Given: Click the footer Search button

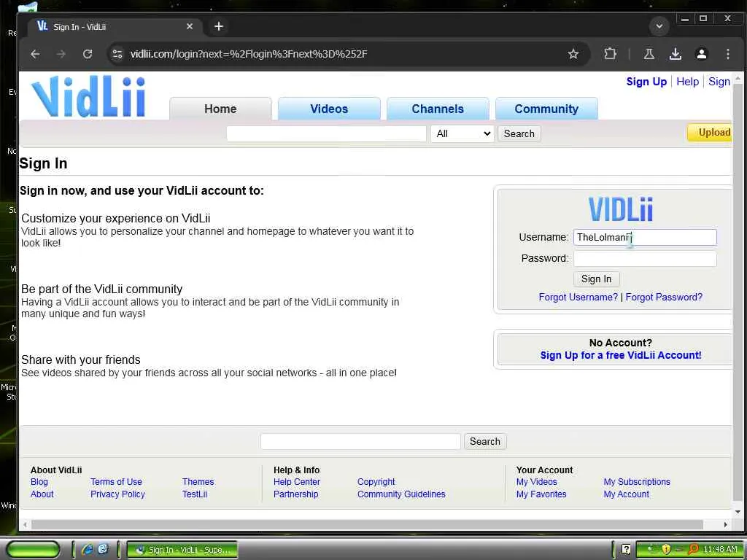Looking at the screenshot, I should coord(485,441).
